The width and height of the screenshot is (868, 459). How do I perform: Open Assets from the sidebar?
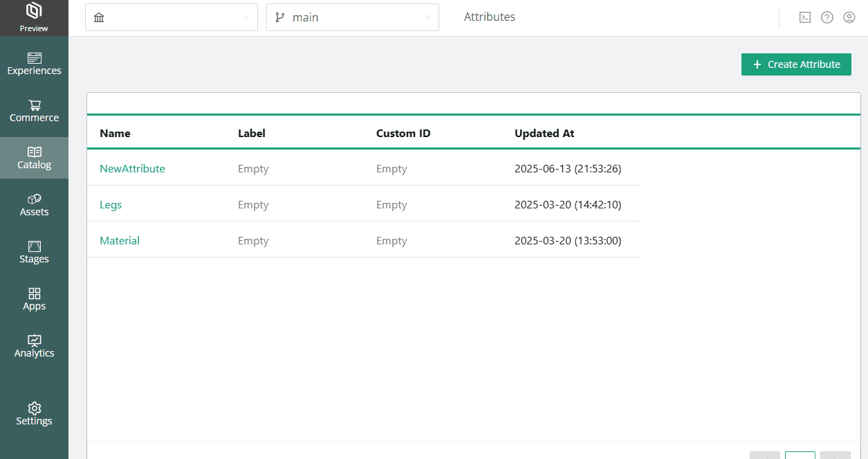coord(34,205)
